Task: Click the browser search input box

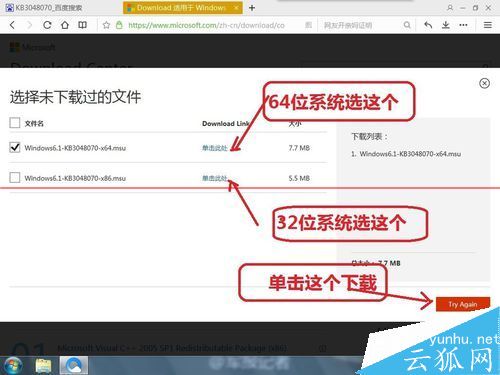Action: pyautogui.click(x=362, y=25)
